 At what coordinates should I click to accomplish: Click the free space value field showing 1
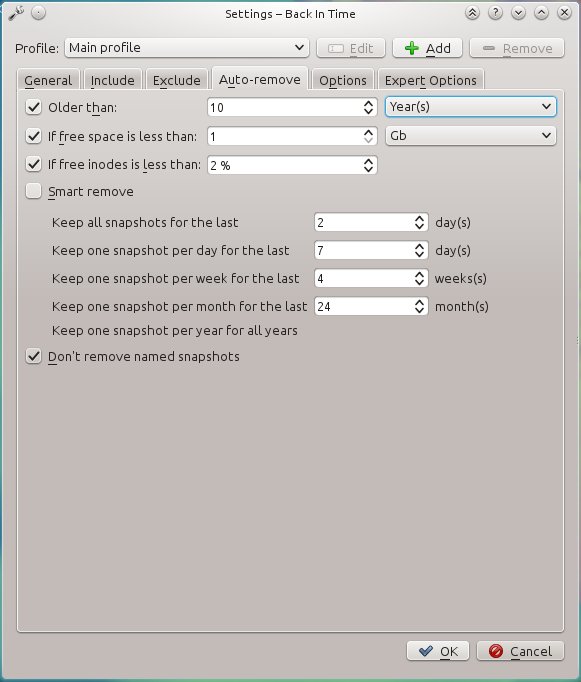[x=292, y=136]
